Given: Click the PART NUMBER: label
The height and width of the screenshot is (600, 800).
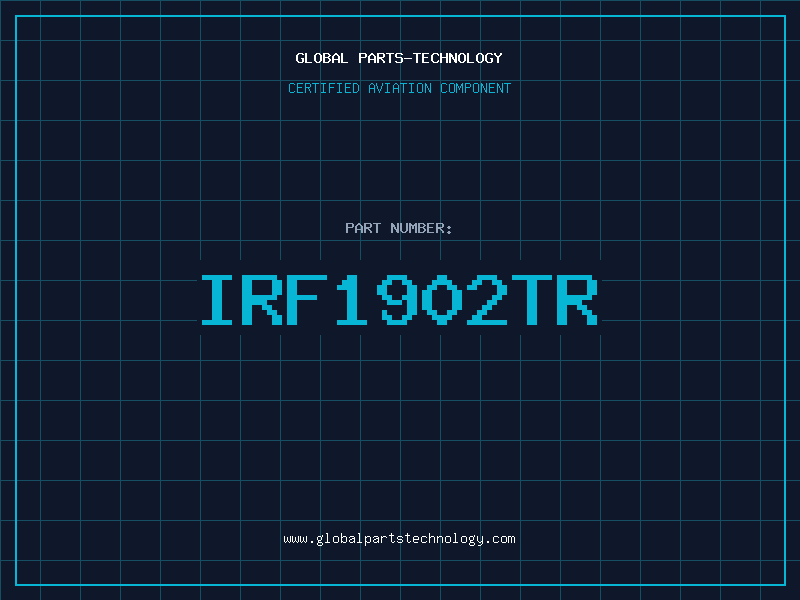Looking at the screenshot, I should click(398, 228).
